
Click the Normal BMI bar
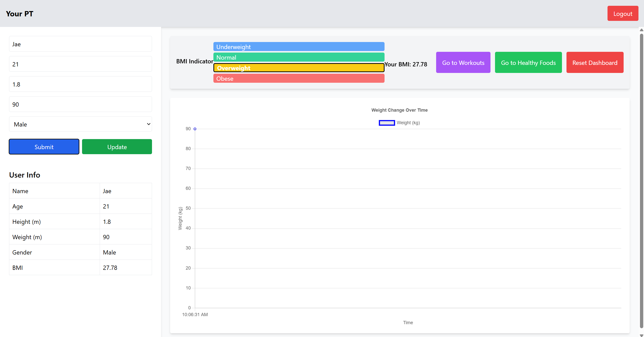[x=298, y=57]
